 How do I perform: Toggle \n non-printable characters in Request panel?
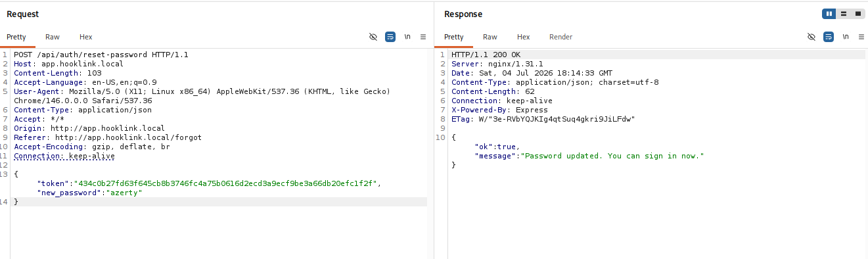(x=407, y=37)
